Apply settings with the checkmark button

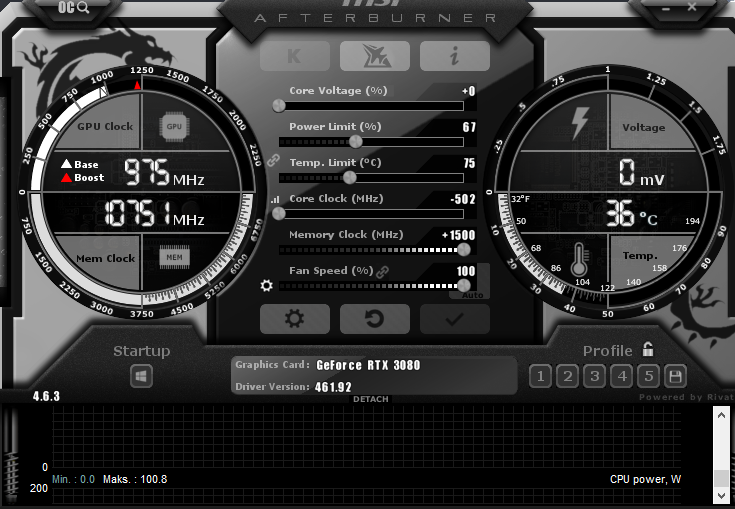[x=455, y=319]
